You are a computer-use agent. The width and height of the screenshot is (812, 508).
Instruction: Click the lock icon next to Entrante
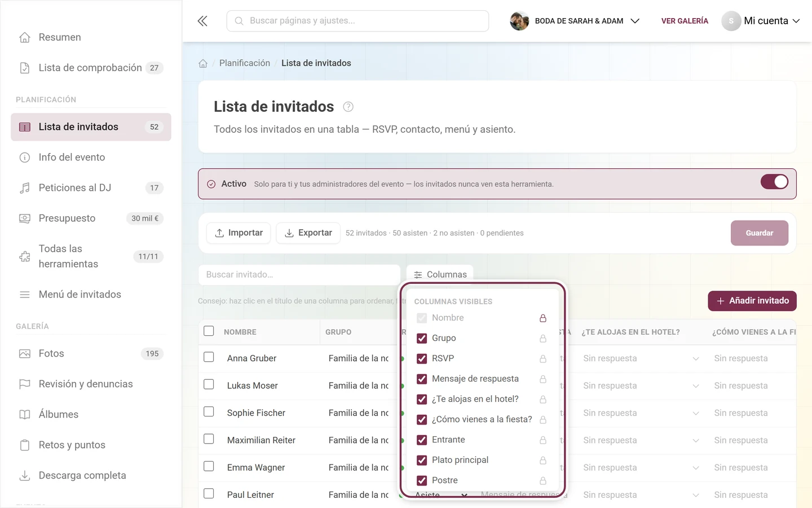(x=543, y=440)
